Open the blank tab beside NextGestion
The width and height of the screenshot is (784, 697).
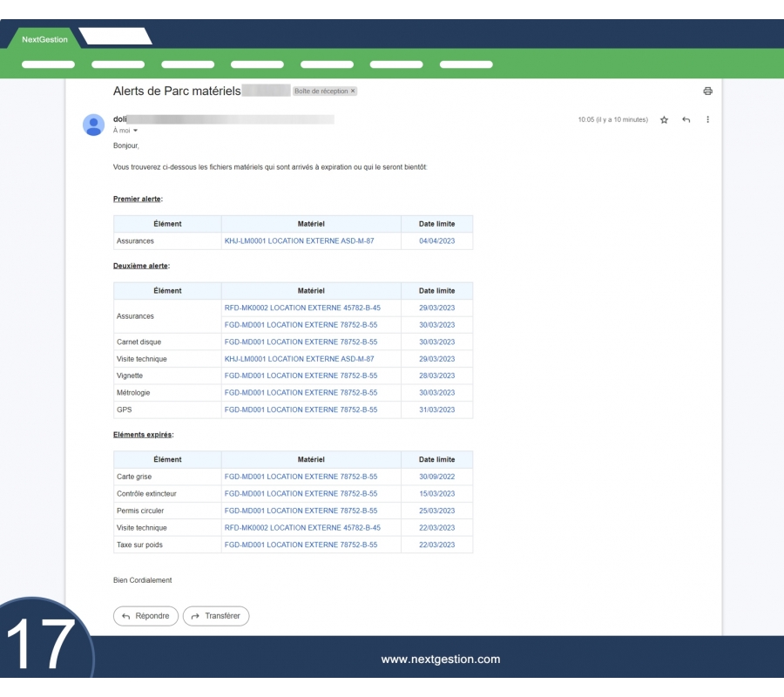point(115,37)
